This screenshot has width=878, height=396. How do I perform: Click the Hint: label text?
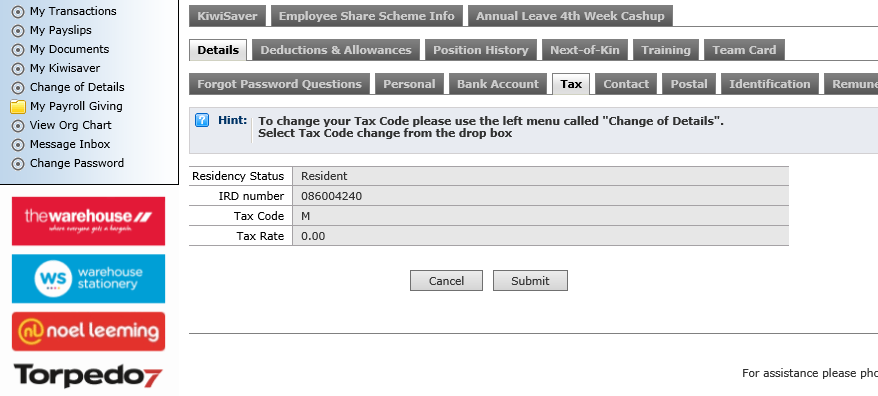232,120
